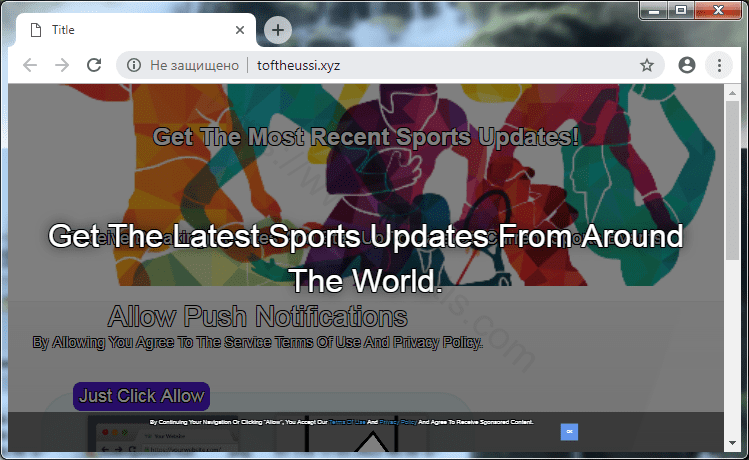Open a new tab with plus button
The width and height of the screenshot is (749, 460).
coord(277,30)
